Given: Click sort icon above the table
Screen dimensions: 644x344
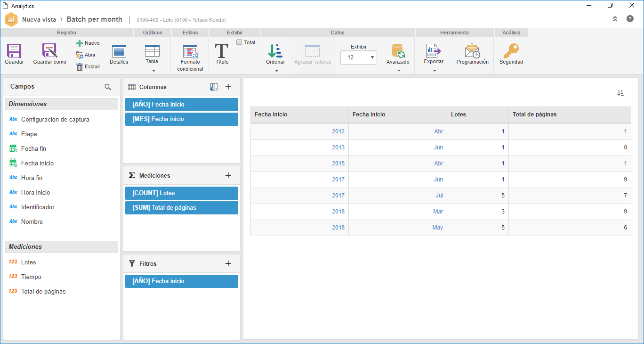Looking at the screenshot, I should tap(620, 93).
